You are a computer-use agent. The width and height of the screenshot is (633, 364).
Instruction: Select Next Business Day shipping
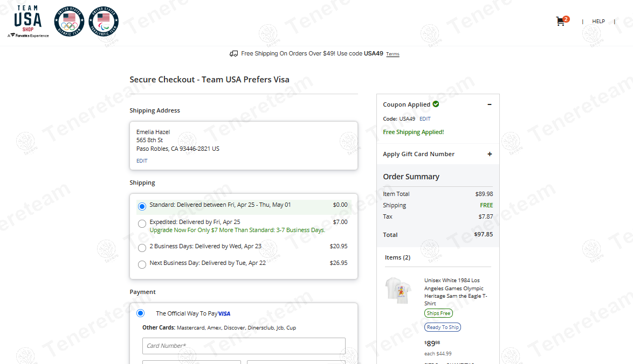pyautogui.click(x=142, y=264)
